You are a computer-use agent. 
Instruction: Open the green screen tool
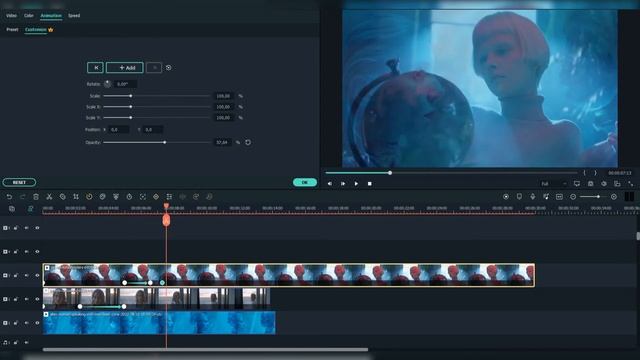(x=116, y=197)
